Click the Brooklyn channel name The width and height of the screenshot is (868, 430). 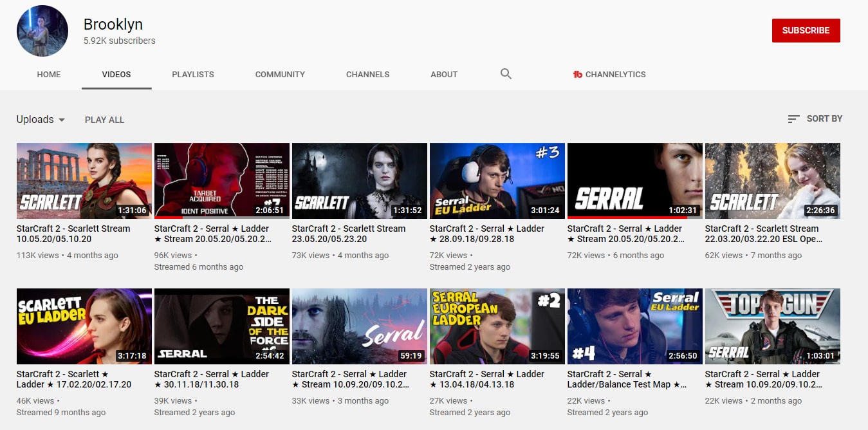pos(113,24)
